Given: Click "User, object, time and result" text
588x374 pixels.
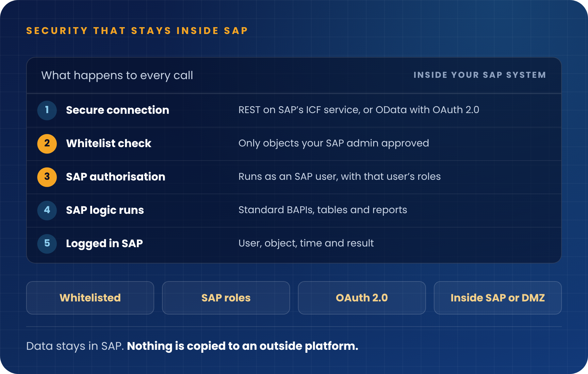Looking at the screenshot, I should (x=306, y=243).
